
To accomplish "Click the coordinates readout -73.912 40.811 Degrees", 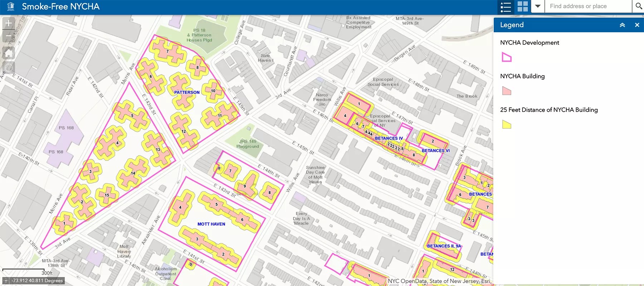I will tap(37, 281).
